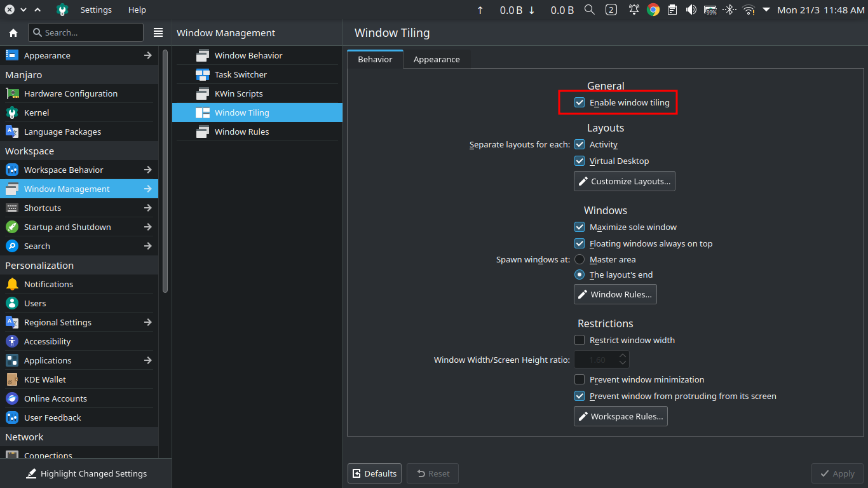Viewport: 868px width, 488px height.
Task: Open the clock showing Mon 21/3 11:48 AM
Action: (821, 10)
